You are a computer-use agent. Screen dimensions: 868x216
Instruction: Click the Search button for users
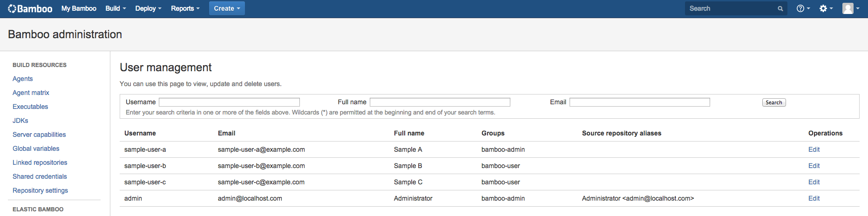[x=774, y=102]
